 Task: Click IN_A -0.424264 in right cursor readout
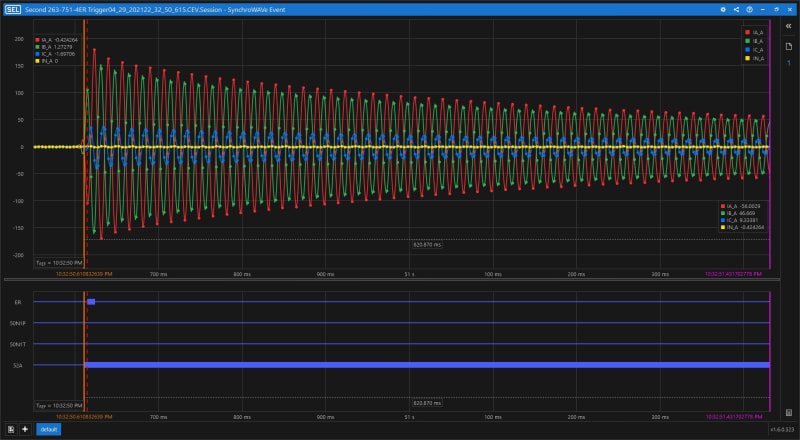point(742,227)
